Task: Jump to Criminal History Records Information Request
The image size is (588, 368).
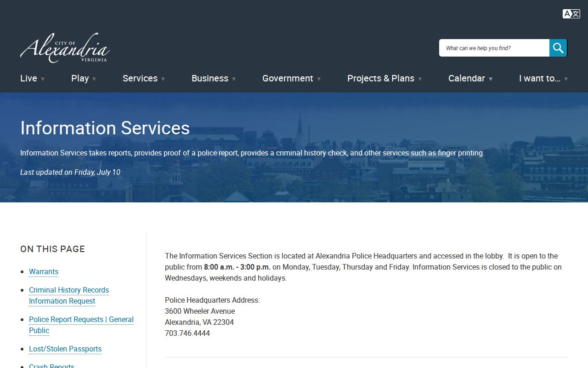Action: [x=69, y=295]
